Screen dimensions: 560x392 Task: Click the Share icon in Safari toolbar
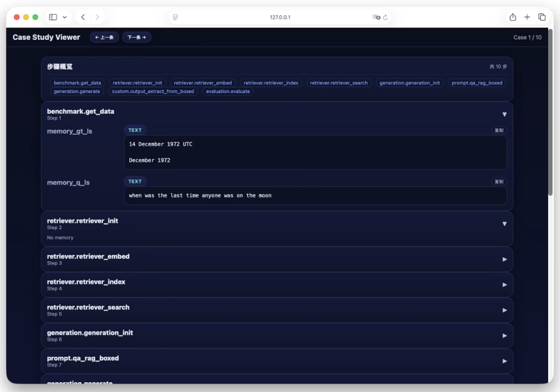coord(513,17)
